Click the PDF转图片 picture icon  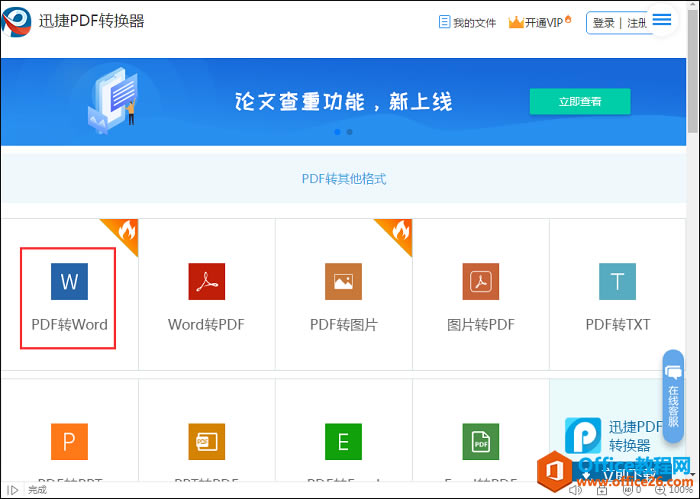point(343,281)
